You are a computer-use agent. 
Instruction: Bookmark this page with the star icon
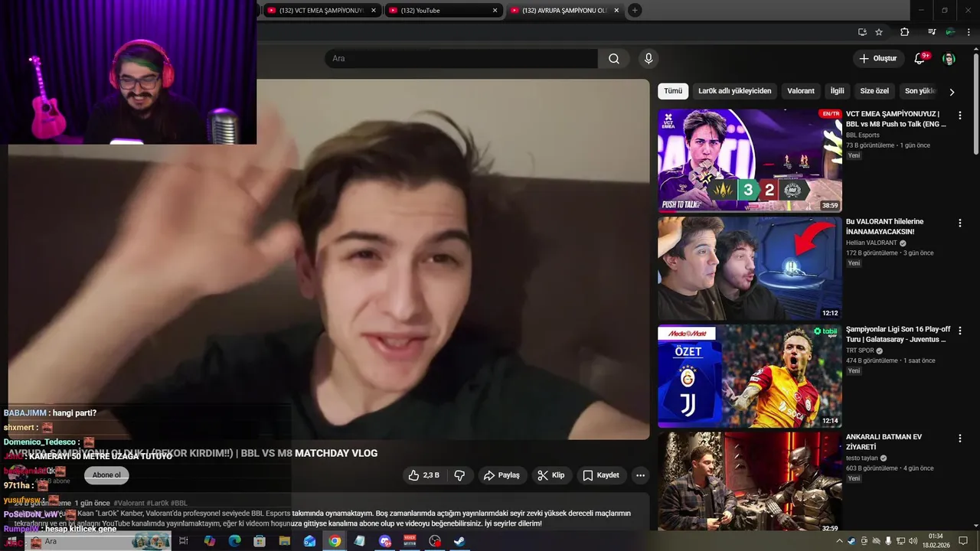coord(879,32)
